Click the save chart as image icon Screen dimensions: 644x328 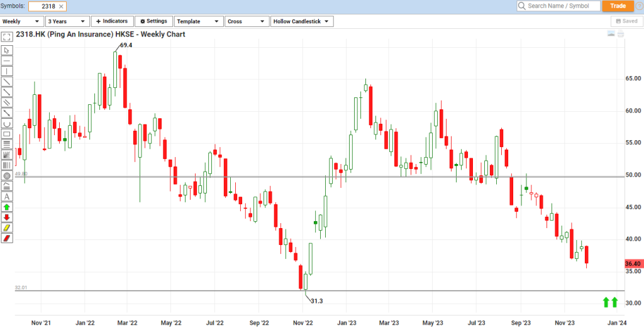[x=610, y=34]
